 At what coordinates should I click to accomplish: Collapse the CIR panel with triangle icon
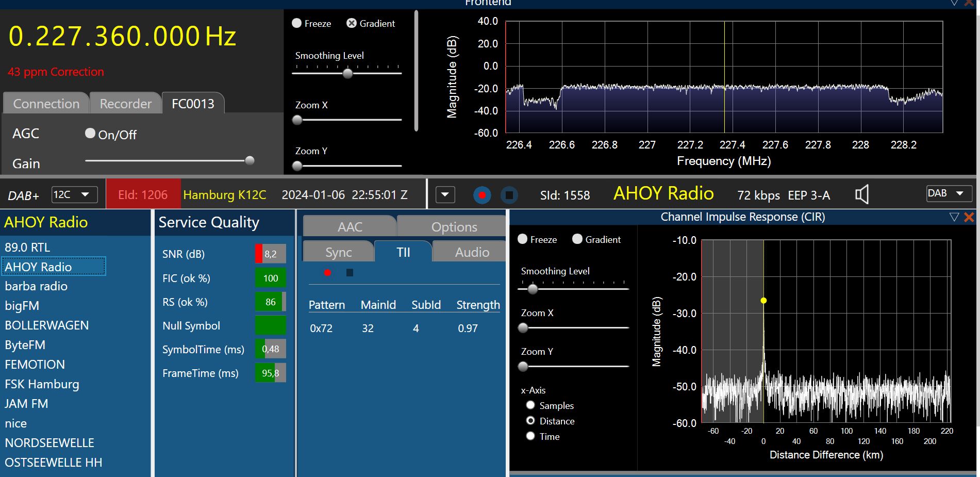pyautogui.click(x=954, y=217)
